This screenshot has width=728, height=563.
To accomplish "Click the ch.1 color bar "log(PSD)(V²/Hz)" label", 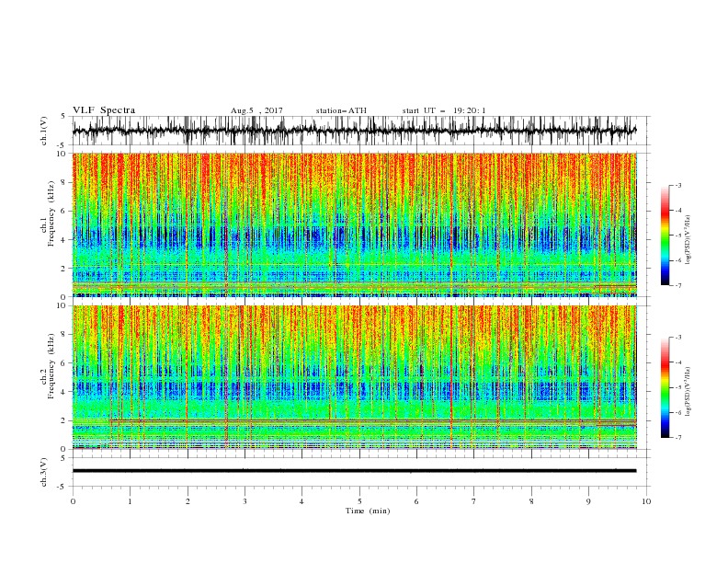I will point(688,240).
